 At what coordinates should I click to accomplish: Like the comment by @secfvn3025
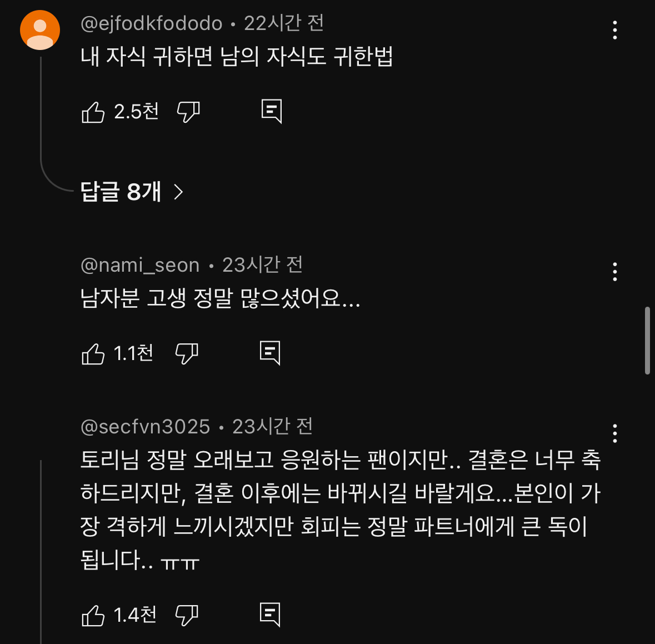pyautogui.click(x=93, y=616)
